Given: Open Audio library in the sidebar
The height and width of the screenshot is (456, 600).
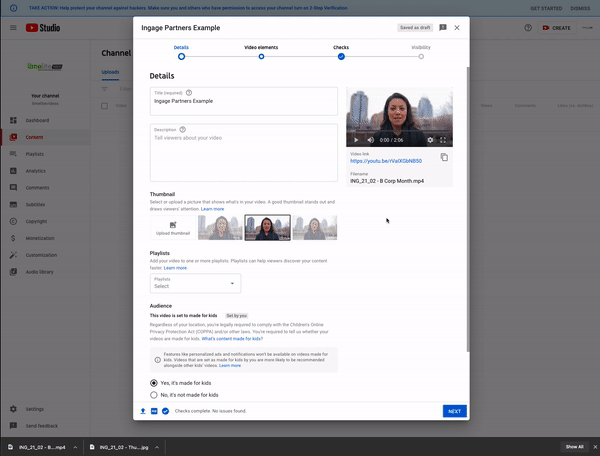Looking at the screenshot, I should 45,272.
